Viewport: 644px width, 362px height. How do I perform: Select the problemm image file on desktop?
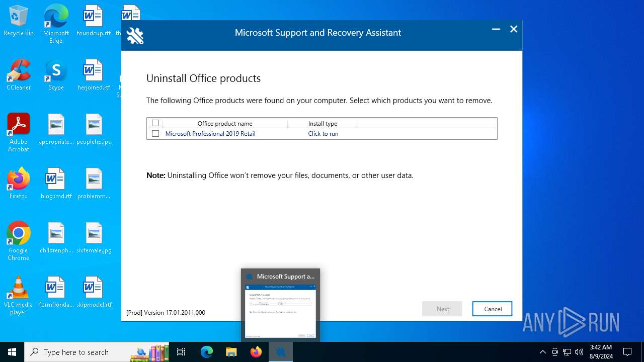pyautogui.click(x=94, y=184)
